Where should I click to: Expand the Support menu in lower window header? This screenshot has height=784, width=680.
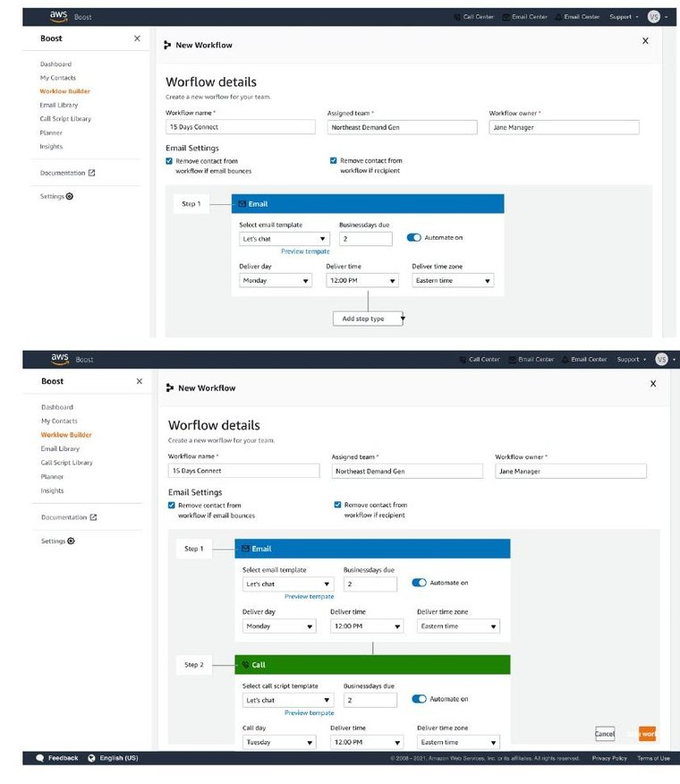(x=631, y=360)
